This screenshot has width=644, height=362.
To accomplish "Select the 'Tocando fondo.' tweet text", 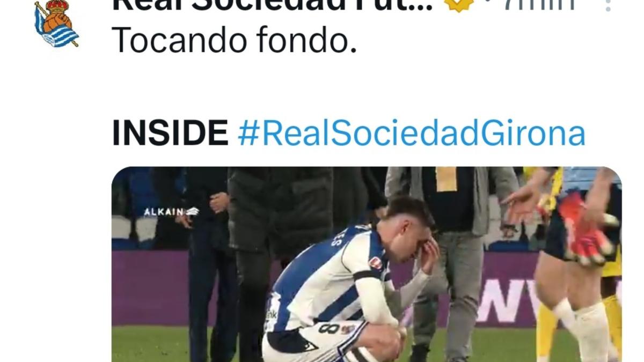I will click(x=235, y=39).
